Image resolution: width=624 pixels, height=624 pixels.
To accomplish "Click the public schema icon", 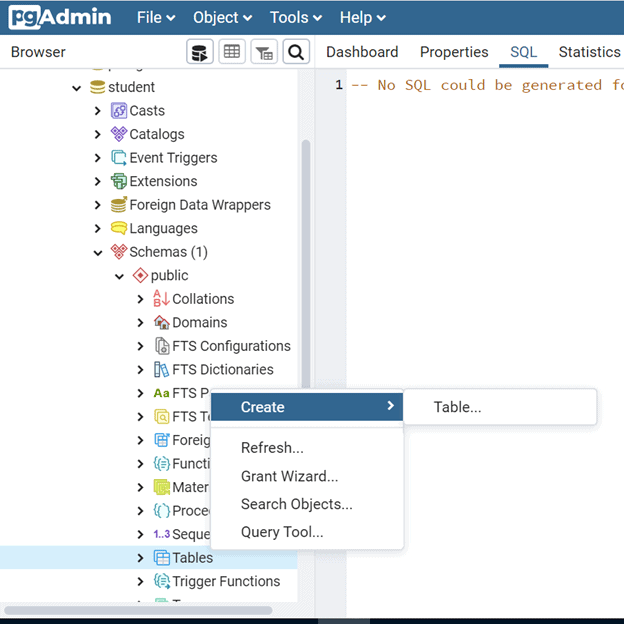I will [140, 275].
